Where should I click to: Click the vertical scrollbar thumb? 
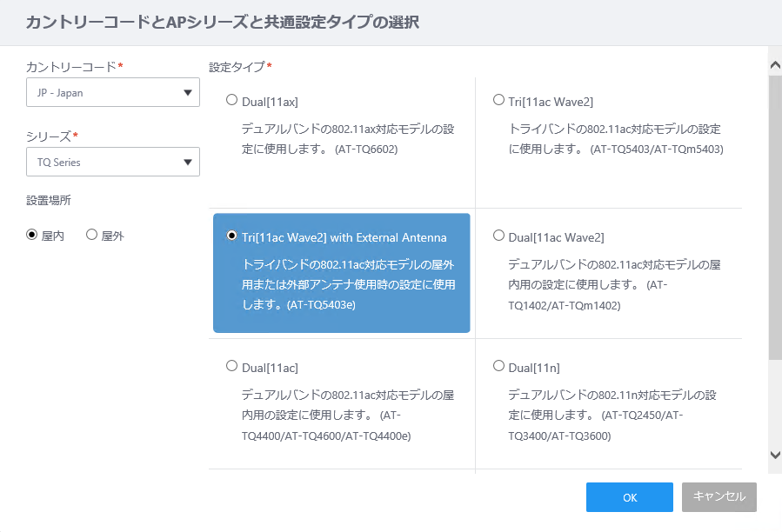775,217
